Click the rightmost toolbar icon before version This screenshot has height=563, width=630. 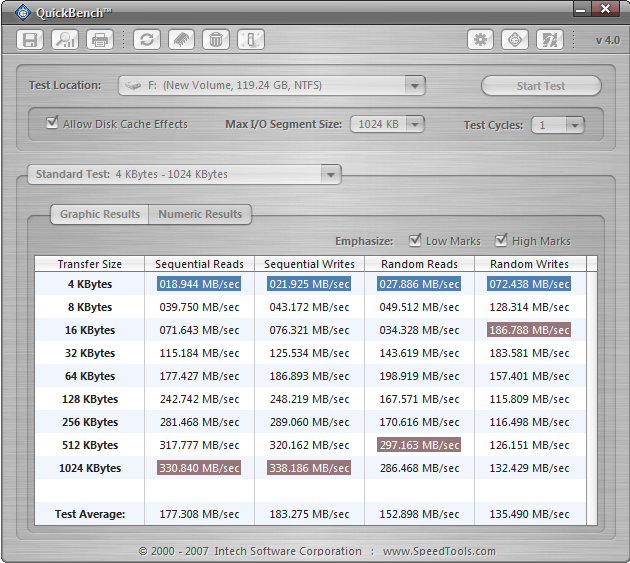click(549, 40)
